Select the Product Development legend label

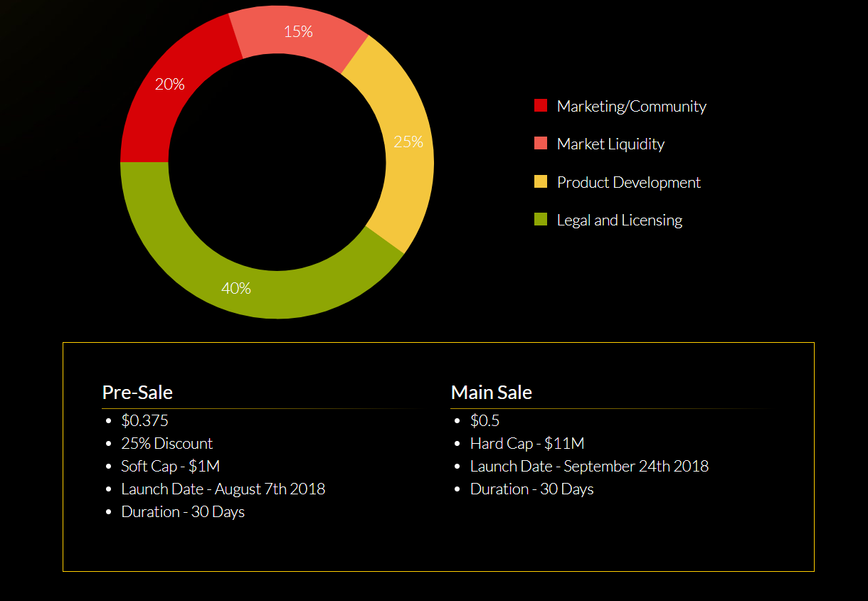(x=628, y=182)
